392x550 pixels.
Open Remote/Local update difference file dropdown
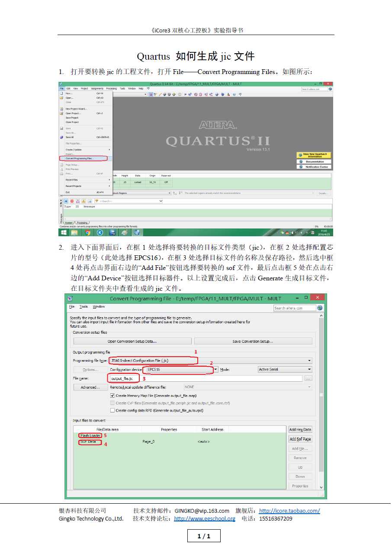pos(248,387)
